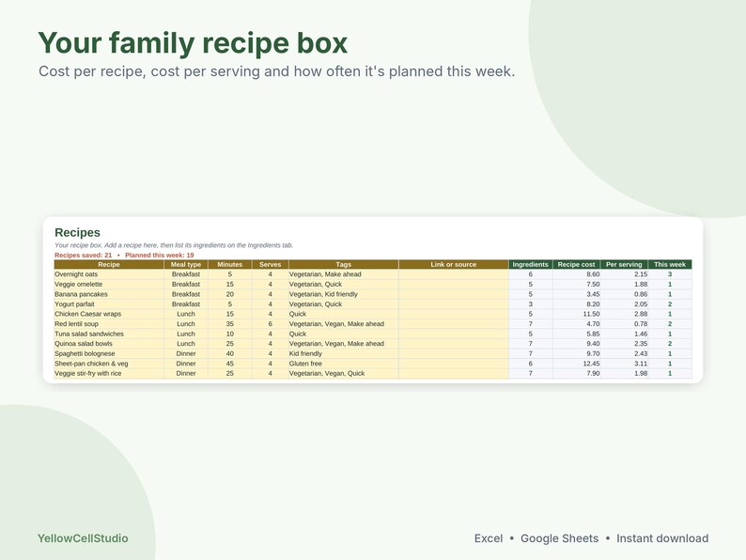Viewport: 746px width, 560px height.
Task: Select the recipe cost cell "8.20"
Action: click(x=576, y=304)
